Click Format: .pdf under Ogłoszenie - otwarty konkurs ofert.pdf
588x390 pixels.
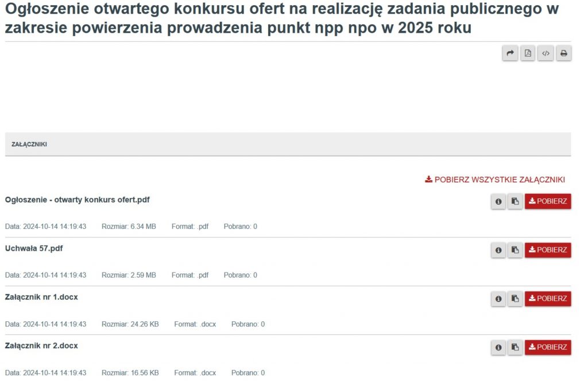[x=189, y=227]
